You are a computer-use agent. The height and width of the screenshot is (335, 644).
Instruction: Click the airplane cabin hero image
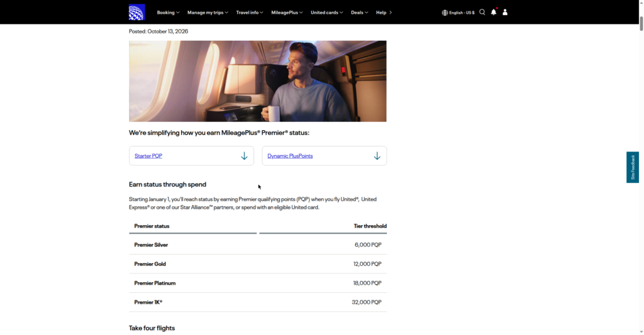(257, 81)
